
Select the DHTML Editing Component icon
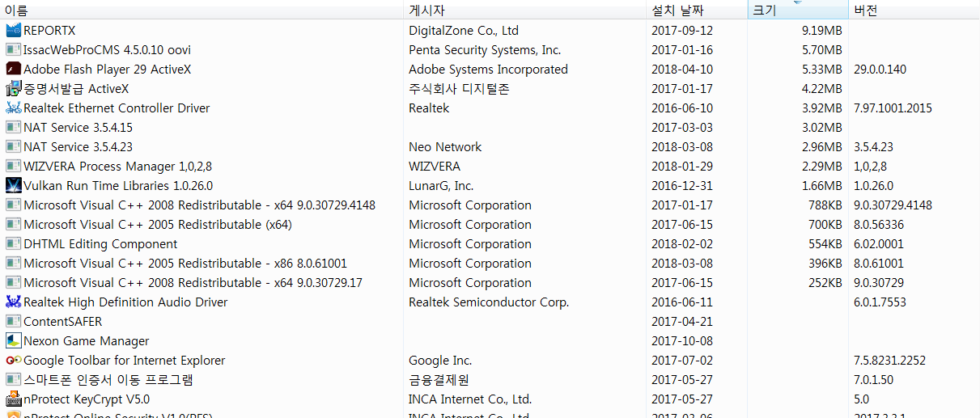coord(13,244)
